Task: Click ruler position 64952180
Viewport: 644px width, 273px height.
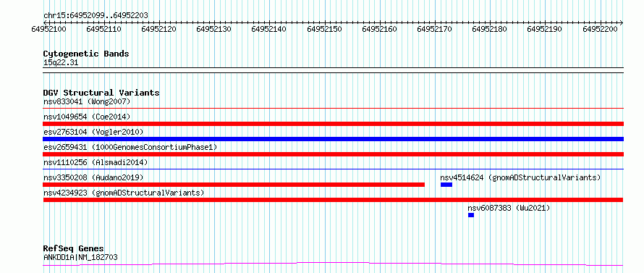Action: point(490,29)
